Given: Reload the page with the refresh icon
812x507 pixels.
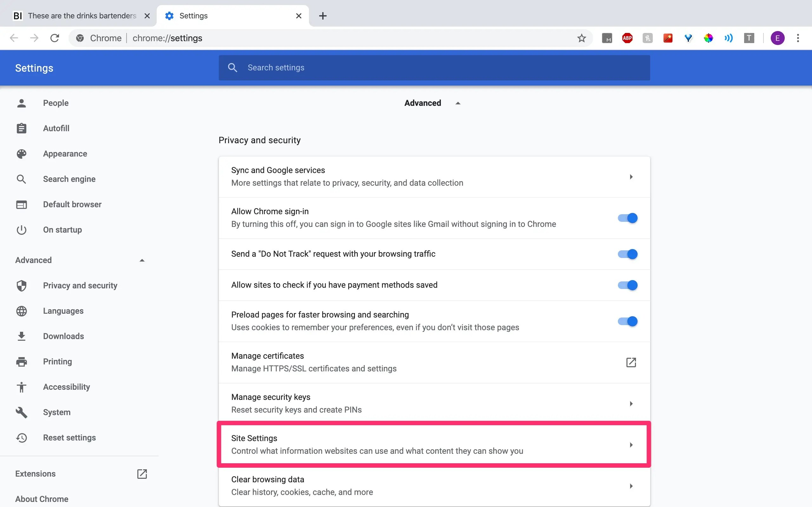Looking at the screenshot, I should 55,38.
